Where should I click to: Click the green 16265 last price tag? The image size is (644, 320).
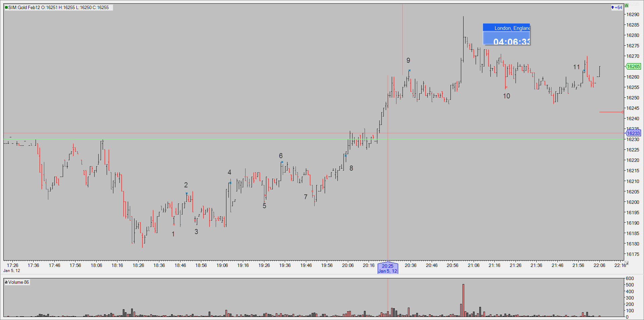633,66
